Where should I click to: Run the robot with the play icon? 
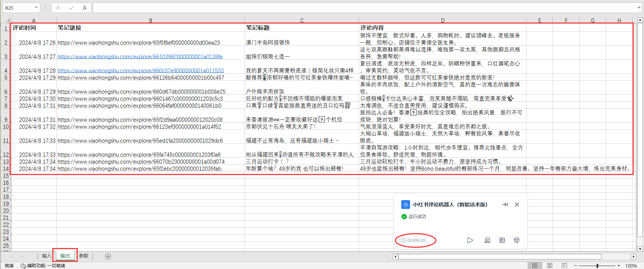click(470, 240)
